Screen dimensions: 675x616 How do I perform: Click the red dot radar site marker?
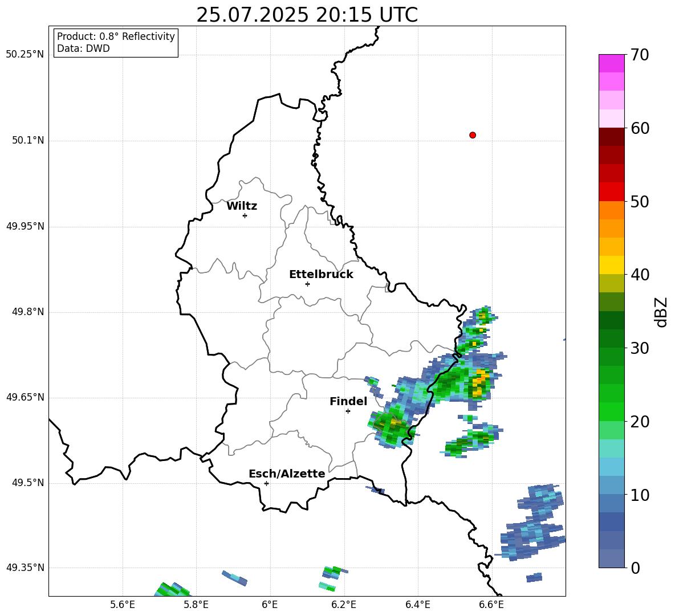tap(473, 135)
